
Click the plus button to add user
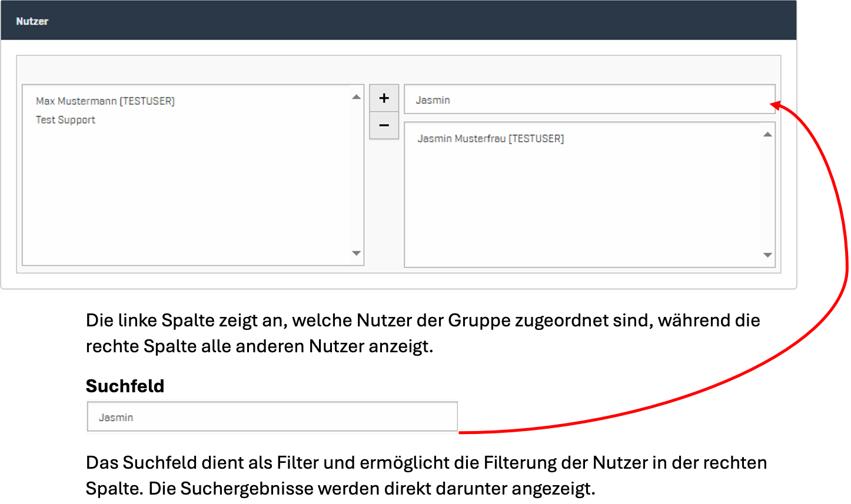pyautogui.click(x=384, y=98)
